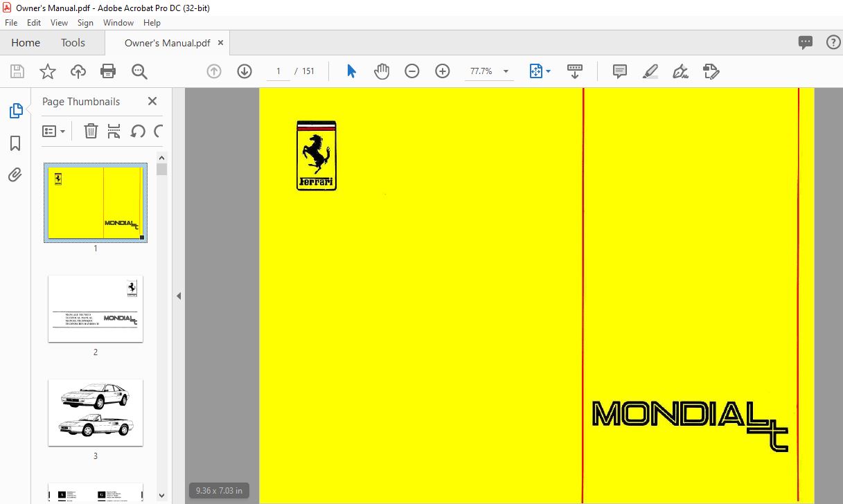Choose the Selection arrow tool
843x504 pixels.
pyautogui.click(x=351, y=71)
